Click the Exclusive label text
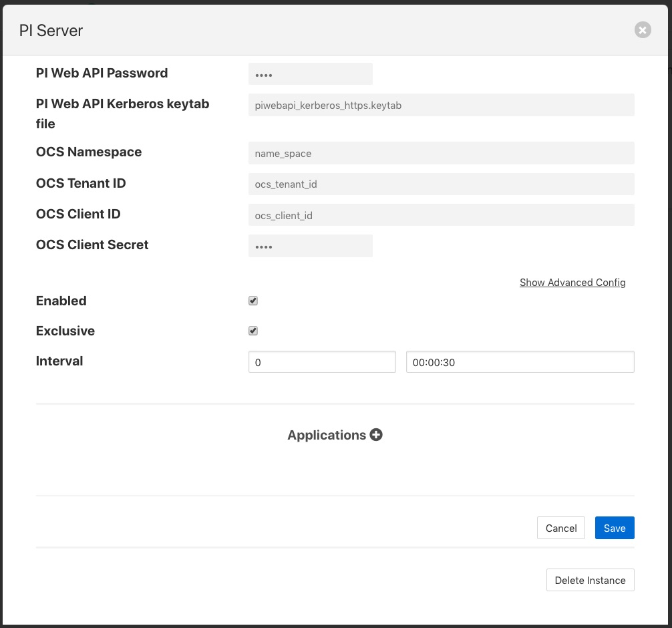672x628 pixels. coord(65,331)
